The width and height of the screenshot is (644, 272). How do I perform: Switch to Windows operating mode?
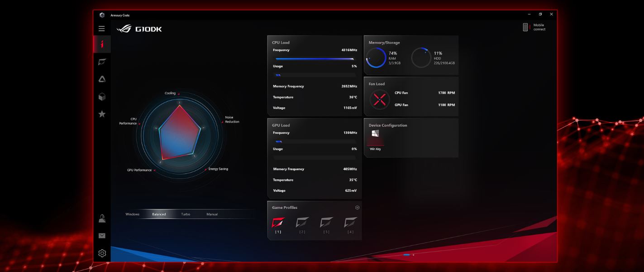[x=133, y=214]
